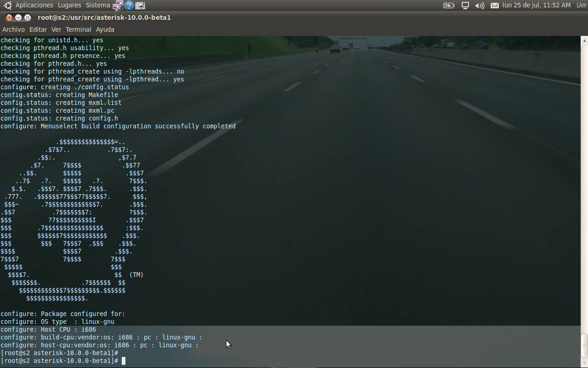This screenshot has width=588, height=368.
Task: Click 'Menuselect build configuration successfully completed' line
Action: [118, 126]
